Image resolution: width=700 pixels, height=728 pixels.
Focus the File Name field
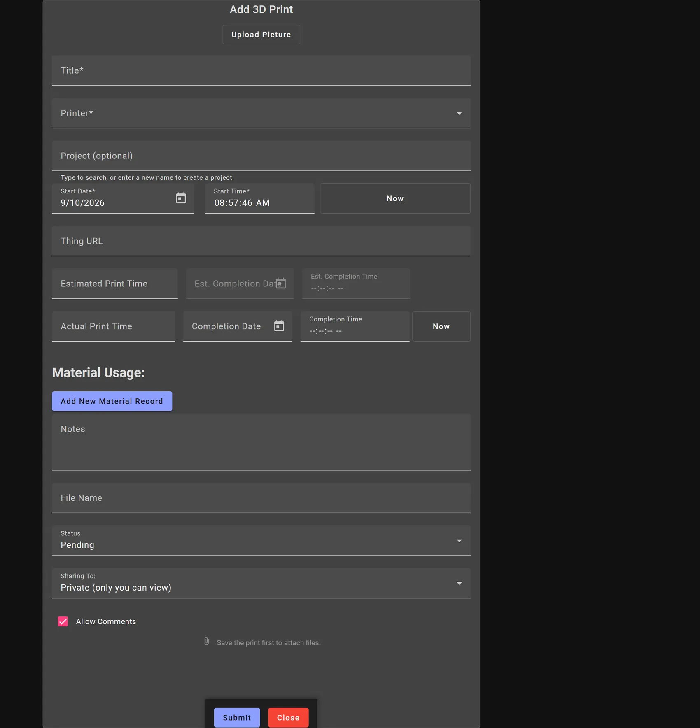pos(261,498)
